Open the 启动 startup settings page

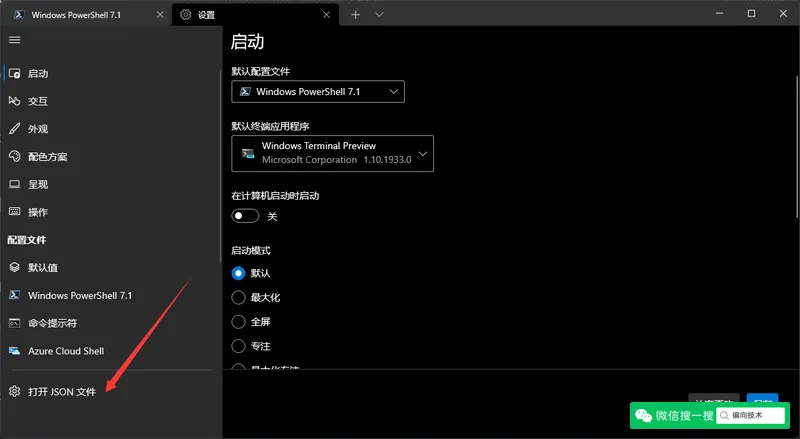pos(110,74)
